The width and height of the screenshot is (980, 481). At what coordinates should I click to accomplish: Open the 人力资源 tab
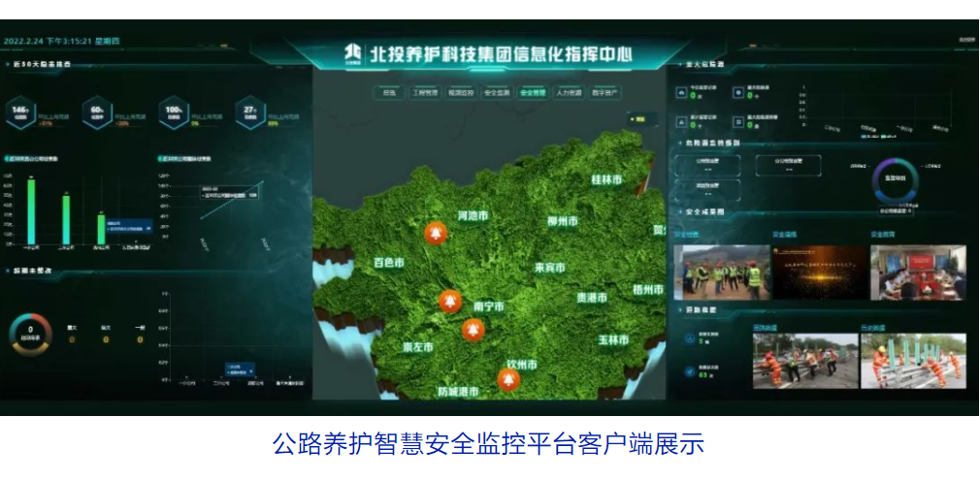(x=569, y=92)
